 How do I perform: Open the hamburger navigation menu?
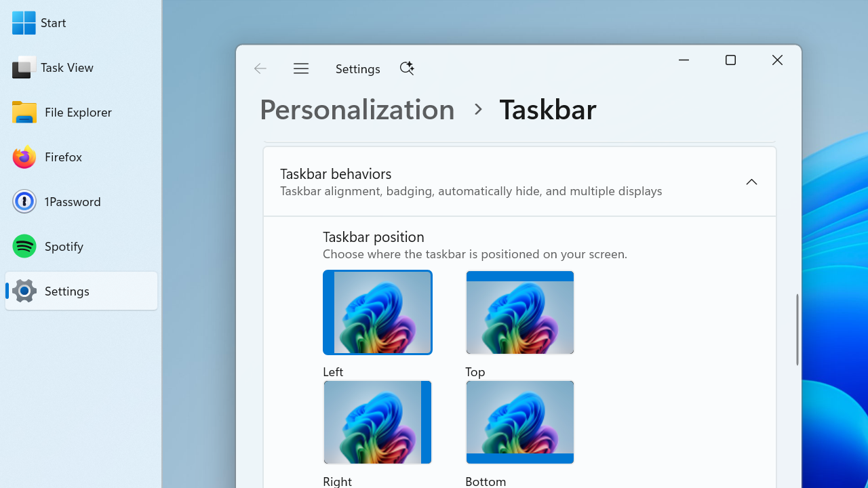(301, 68)
